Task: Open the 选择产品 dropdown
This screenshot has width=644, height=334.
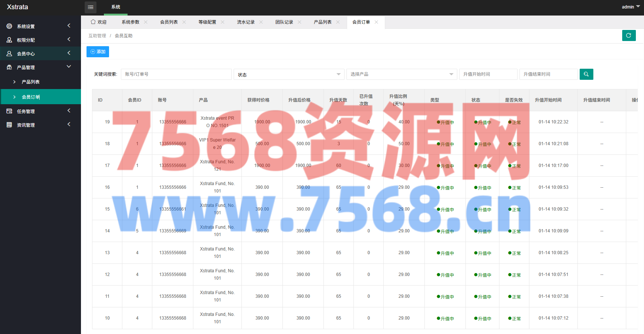Action: [x=401, y=74]
